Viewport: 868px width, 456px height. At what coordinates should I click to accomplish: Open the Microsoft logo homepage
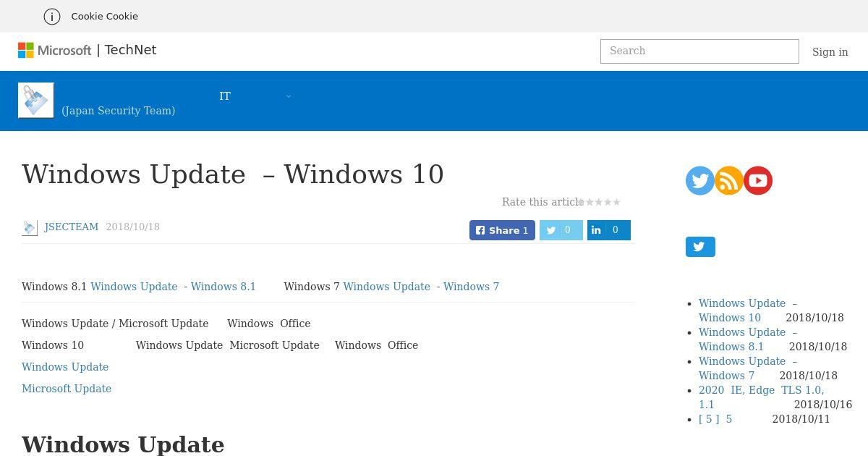point(55,50)
